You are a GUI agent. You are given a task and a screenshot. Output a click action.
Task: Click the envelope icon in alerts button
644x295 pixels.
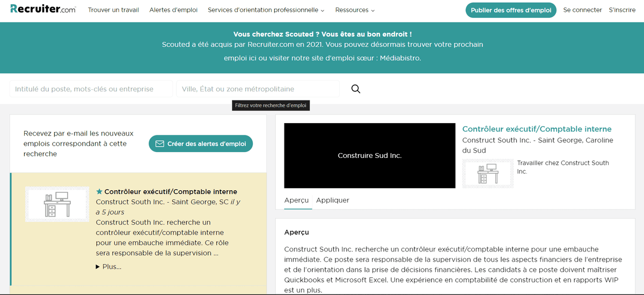(159, 143)
